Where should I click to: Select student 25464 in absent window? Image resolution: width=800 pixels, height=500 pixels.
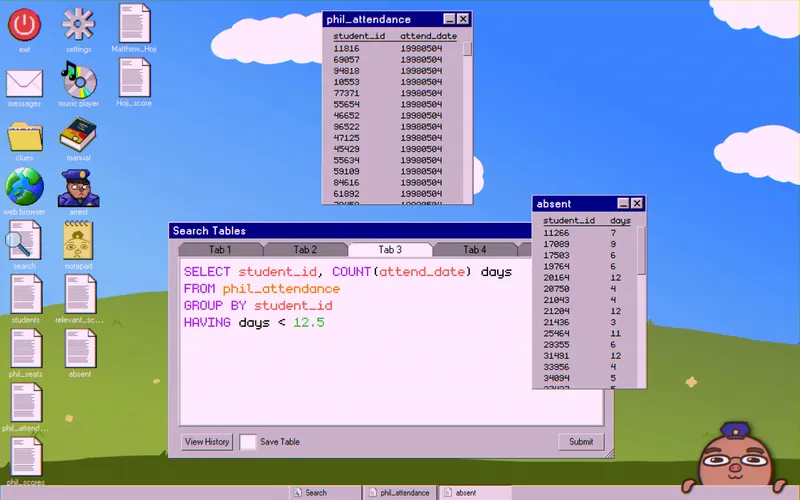click(x=556, y=334)
